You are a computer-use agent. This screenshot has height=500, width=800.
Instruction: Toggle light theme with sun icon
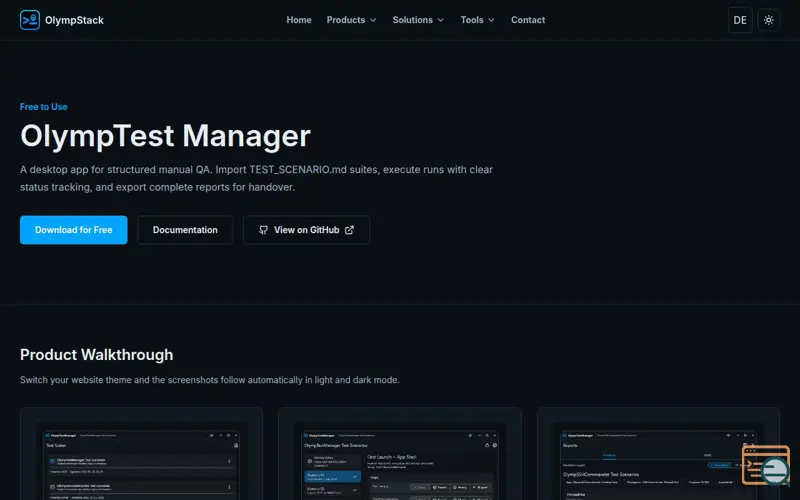[768, 20]
